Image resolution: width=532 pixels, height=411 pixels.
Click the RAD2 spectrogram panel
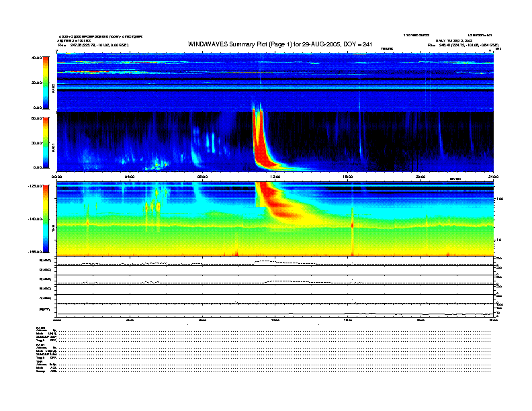pyautogui.click(x=275, y=83)
